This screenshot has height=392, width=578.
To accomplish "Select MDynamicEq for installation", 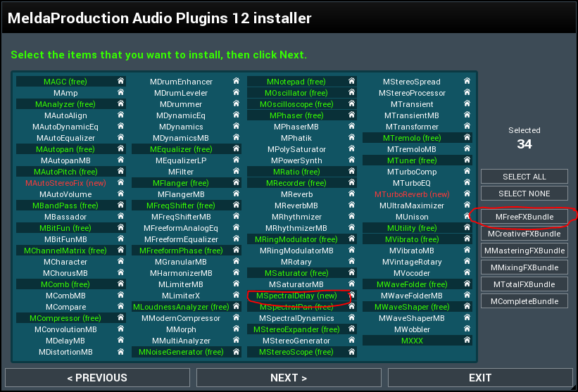I will coord(181,115).
